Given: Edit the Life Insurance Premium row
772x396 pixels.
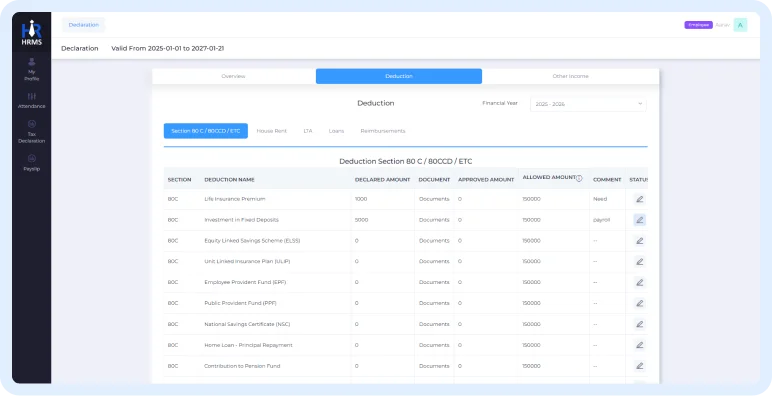Looking at the screenshot, I should click(x=640, y=199).
